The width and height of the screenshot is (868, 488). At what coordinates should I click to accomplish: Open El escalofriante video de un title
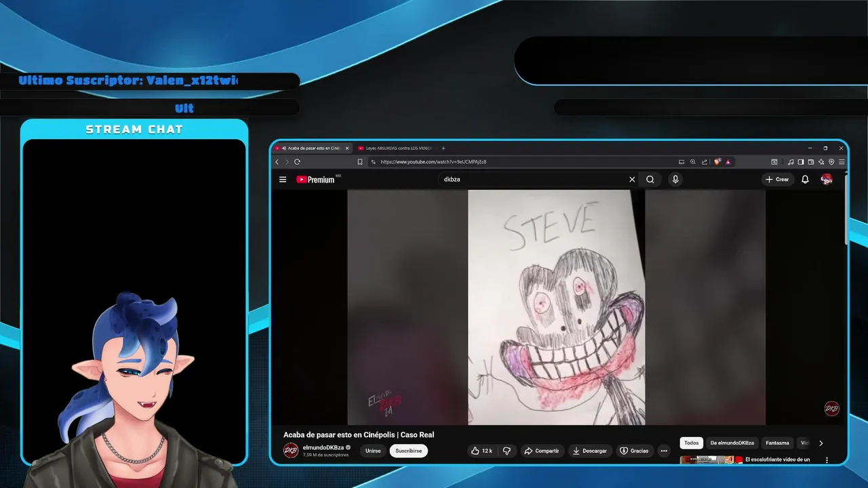click(x=778, y=460)
